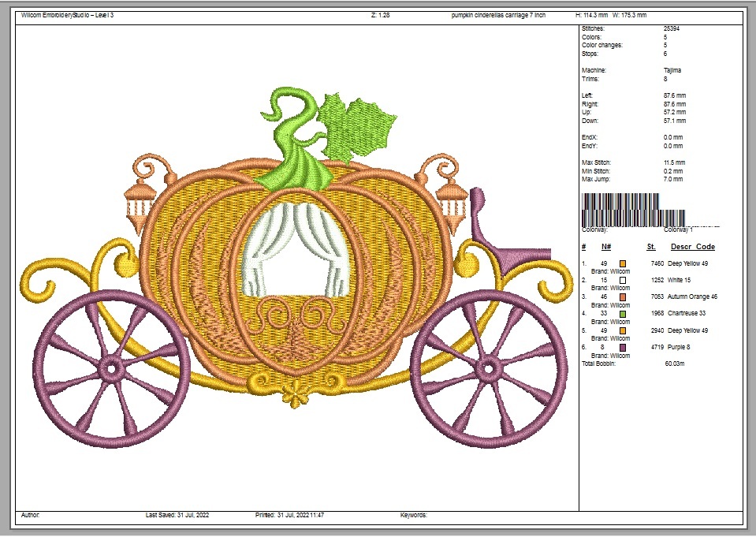Click the 'Descr' column header

click(682, 247)
